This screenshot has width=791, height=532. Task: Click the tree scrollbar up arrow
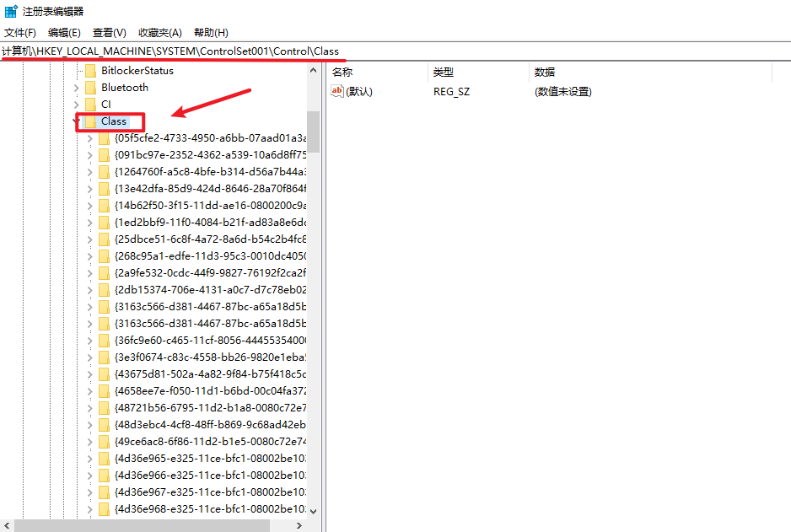point(313,71)
